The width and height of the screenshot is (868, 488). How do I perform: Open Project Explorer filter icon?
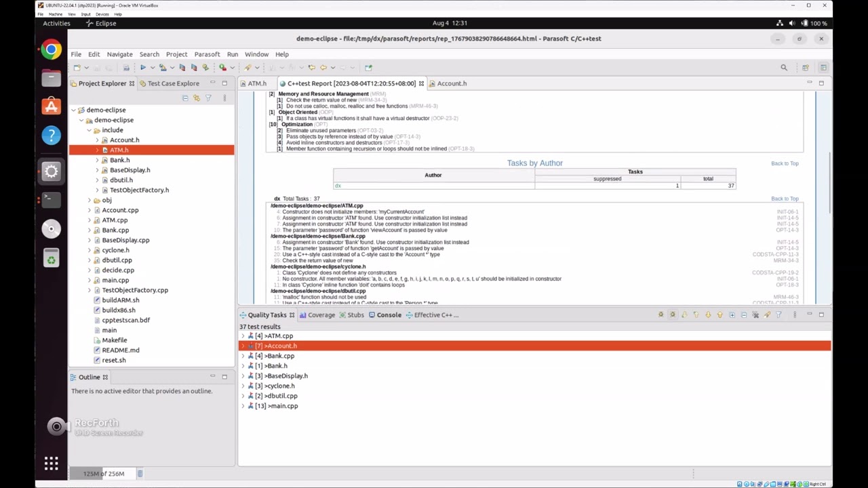[208, 98]
